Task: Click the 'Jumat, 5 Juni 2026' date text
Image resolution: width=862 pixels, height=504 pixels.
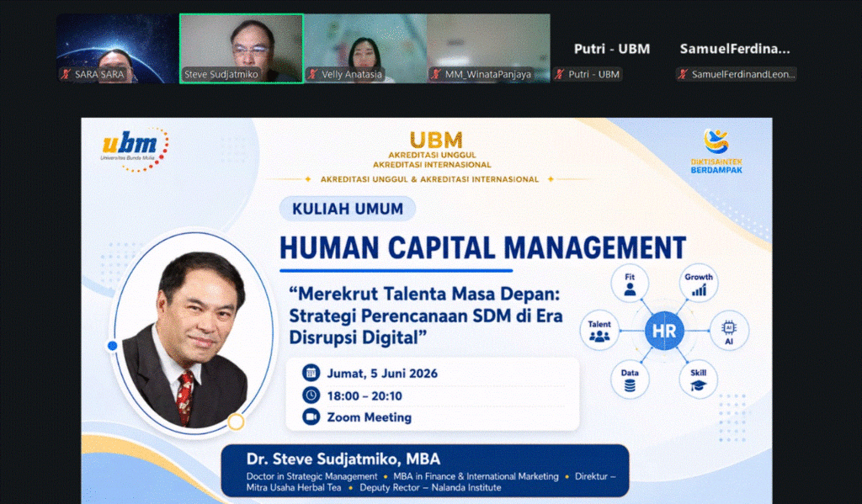Action: coord(383,374)
